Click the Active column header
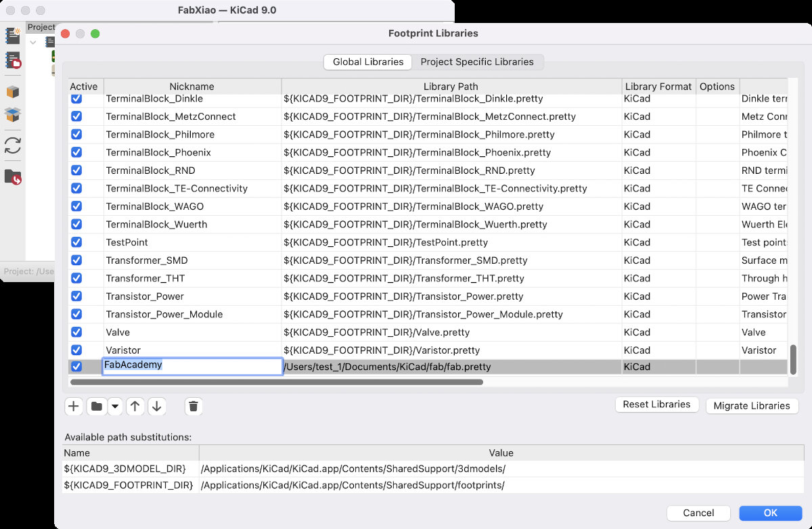 (84, 87)
